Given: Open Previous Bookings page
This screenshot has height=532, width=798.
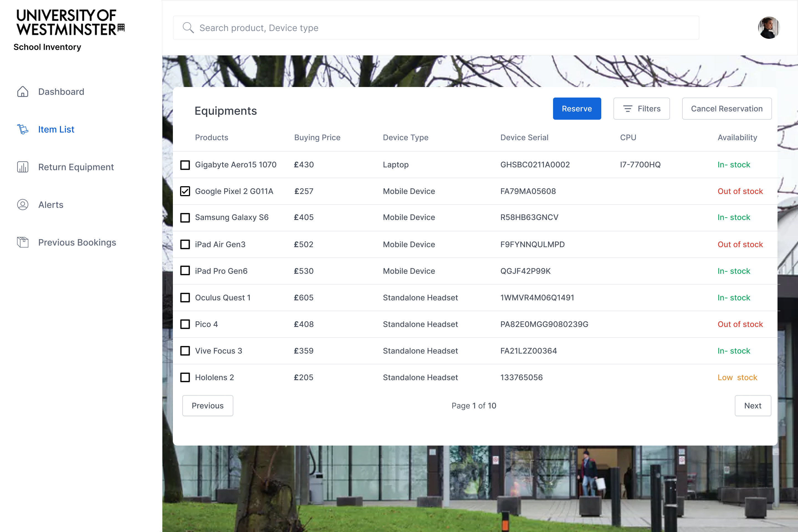Looking at the screenshot, I should point(77,242).
